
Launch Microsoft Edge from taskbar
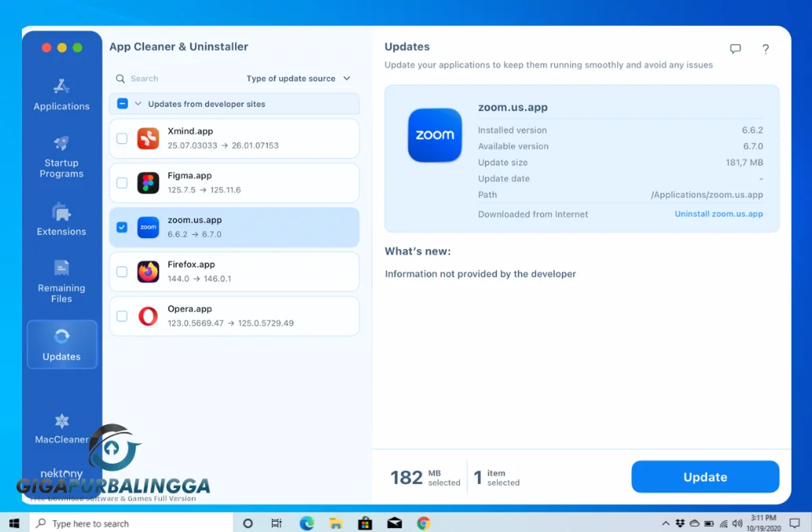[x=307, y=523]
